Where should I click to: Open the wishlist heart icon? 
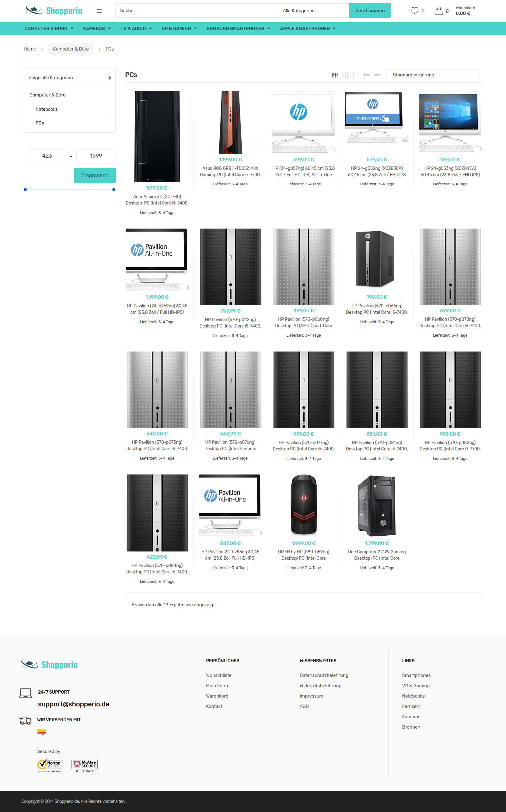click(414, 10)
